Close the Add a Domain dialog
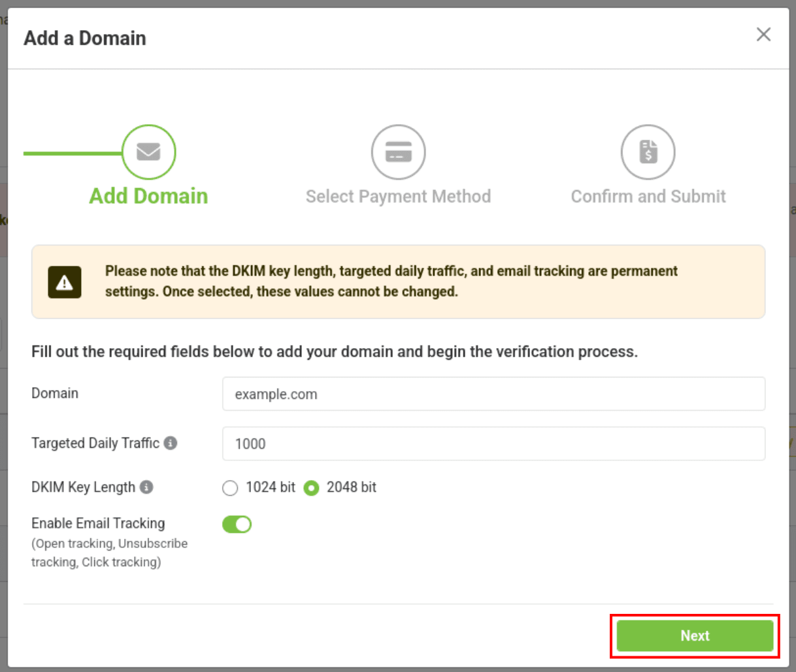 763,35
